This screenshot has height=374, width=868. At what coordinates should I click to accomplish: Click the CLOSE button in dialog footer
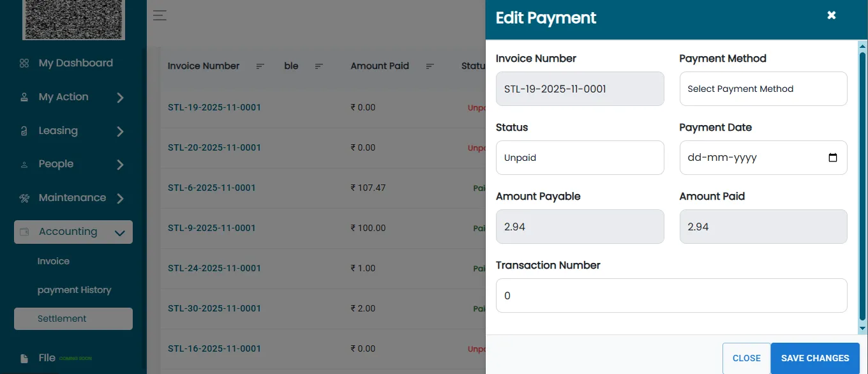[x=747, y=358]
